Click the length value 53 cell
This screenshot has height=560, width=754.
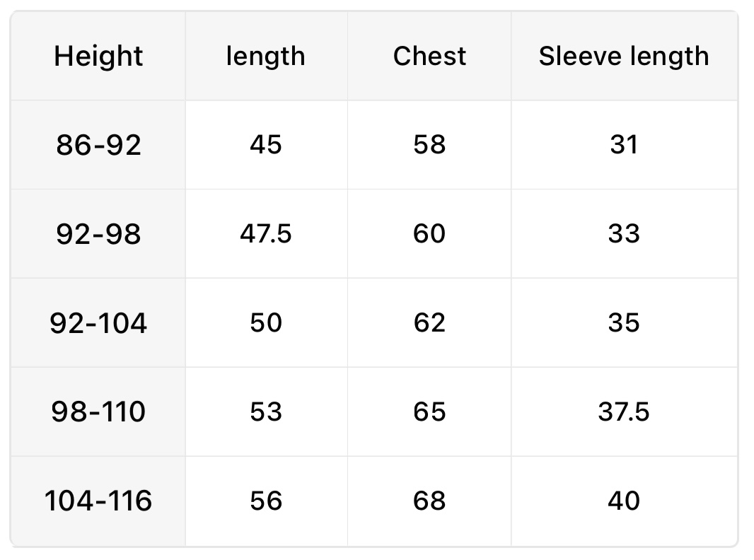pos(266,412)
